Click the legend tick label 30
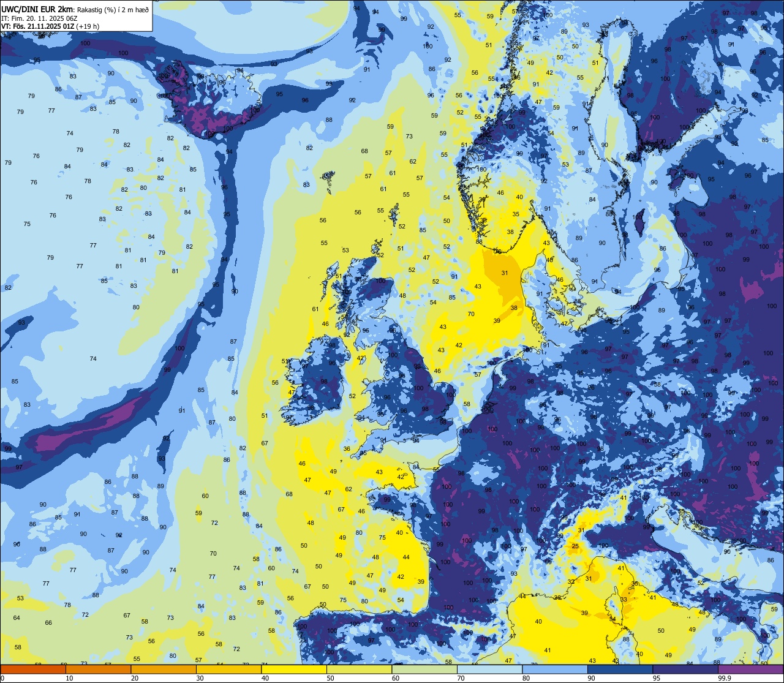 pos(200,678)
